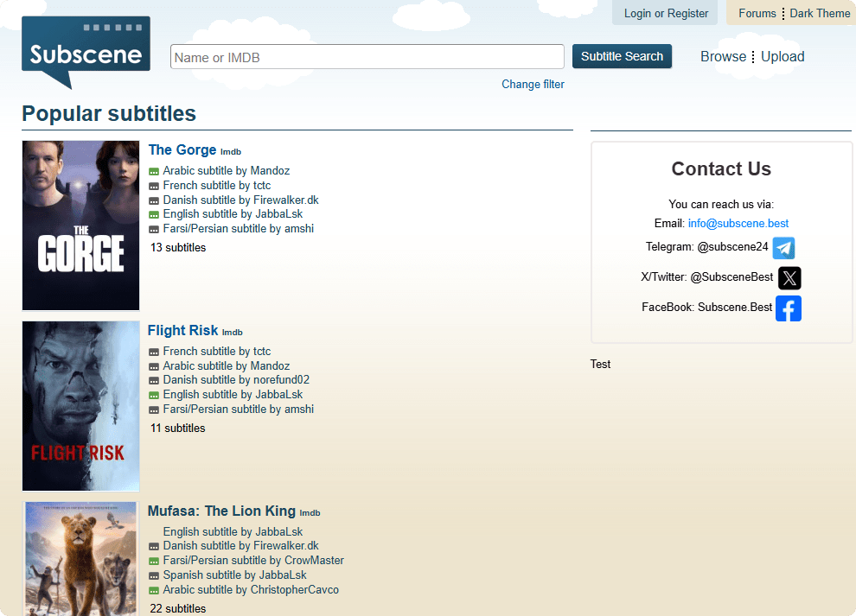Viewport: 856px width, 616px height.
Task: Switch to Dark Theme
Action: point(820,13)
